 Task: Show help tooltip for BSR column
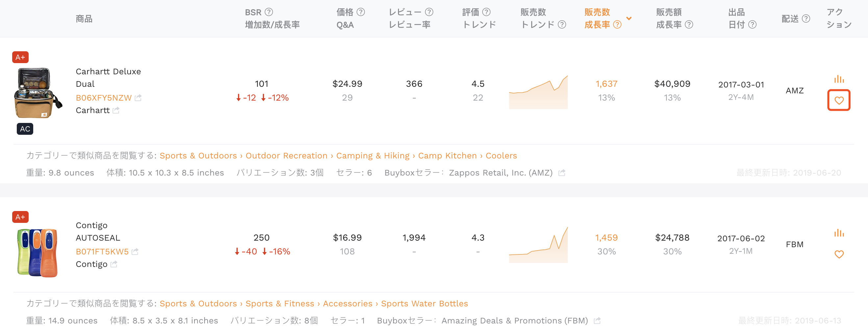268,12
